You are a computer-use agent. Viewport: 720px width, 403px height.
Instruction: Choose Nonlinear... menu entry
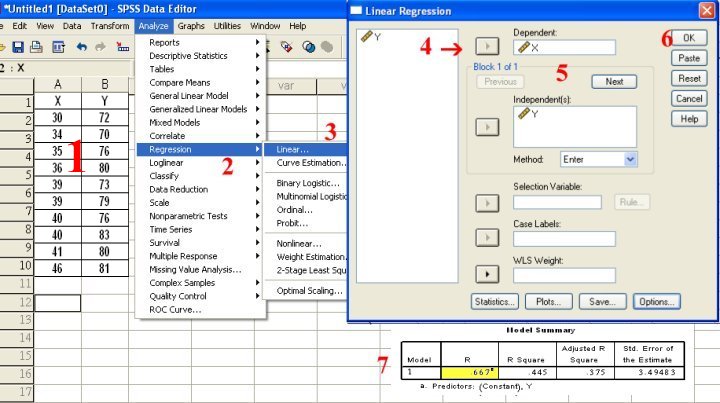[305, 243]
